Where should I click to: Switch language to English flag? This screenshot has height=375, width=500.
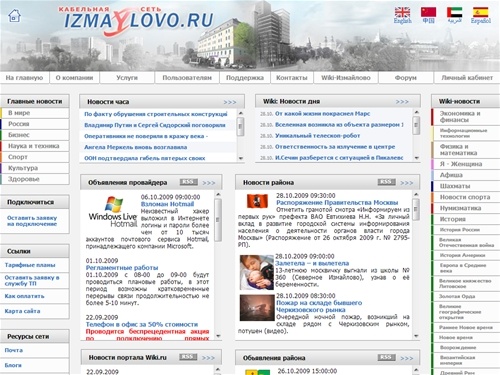(x=402, y=12)
